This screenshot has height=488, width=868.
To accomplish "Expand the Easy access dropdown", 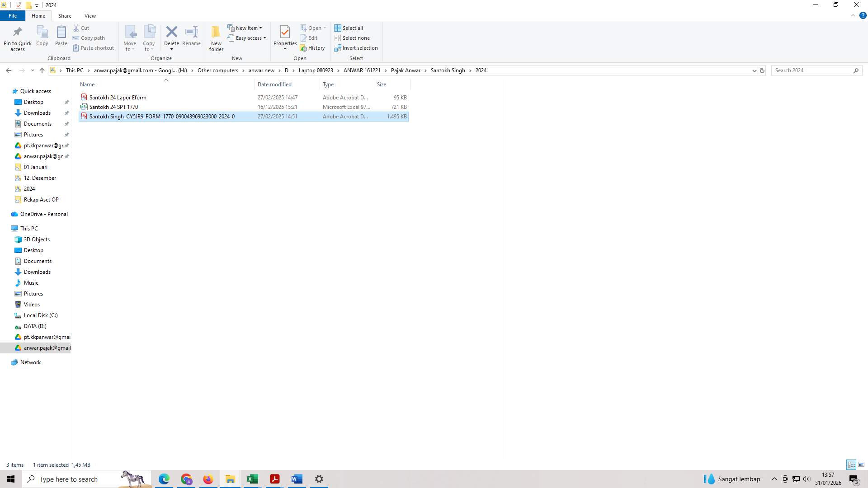I will [247, 38].
